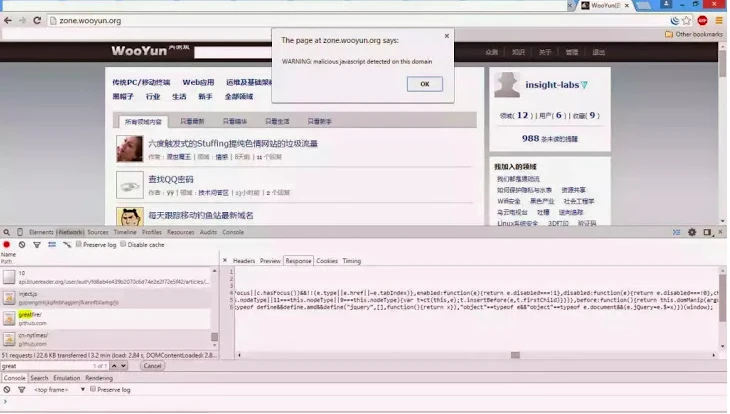Select the network request named 10

(x=106, y=277)
